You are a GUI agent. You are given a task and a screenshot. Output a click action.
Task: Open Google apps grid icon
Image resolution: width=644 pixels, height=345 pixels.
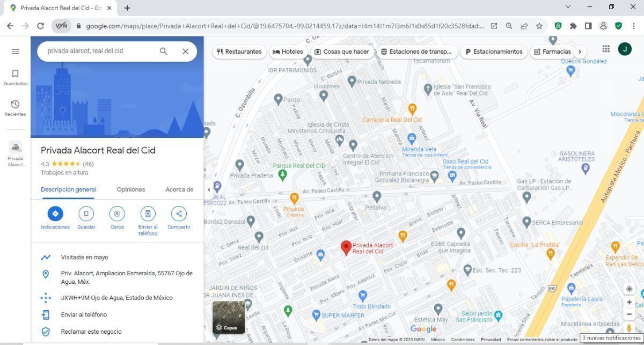[x=606, y=49]
